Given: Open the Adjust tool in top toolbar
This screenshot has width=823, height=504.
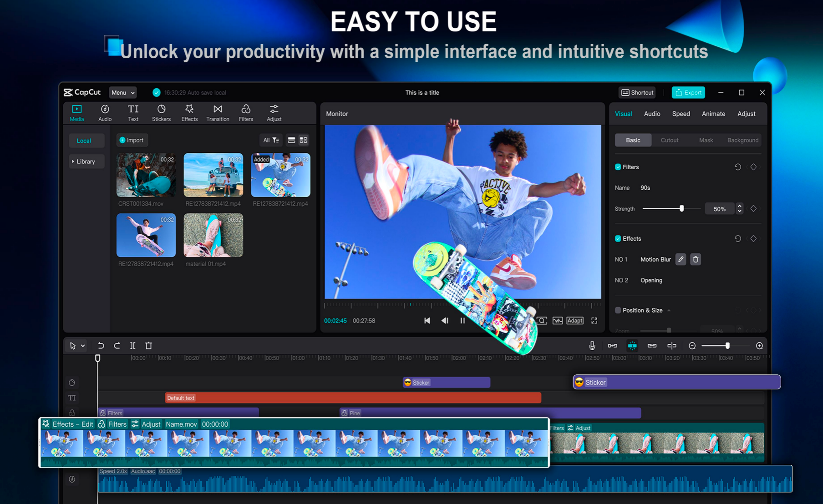Looking at the screenshot, I should [274, 113].
